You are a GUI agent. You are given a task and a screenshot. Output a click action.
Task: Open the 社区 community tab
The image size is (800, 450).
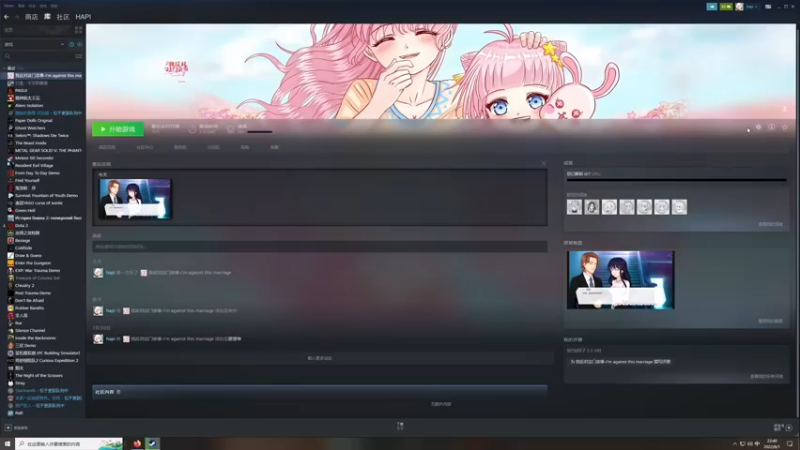(63, 17)
